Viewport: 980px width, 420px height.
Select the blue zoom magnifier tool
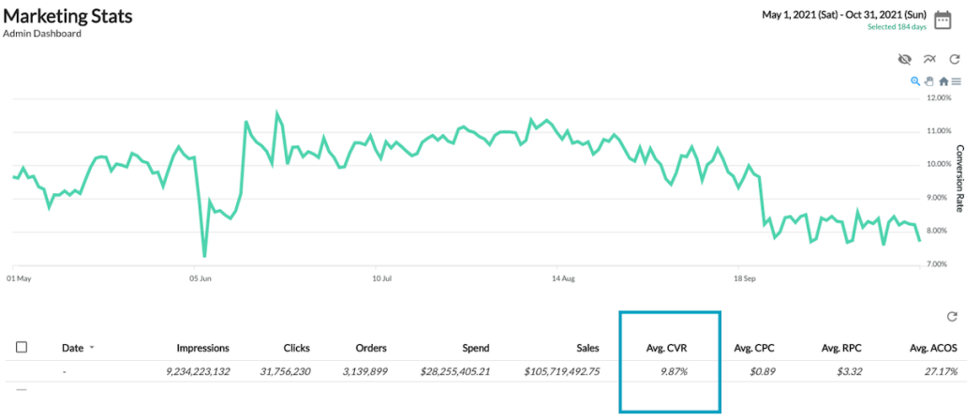[915, 82]
